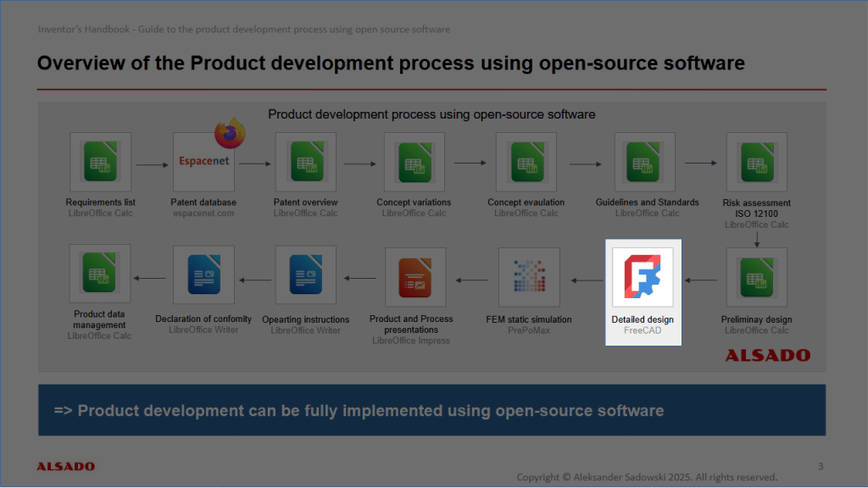The image size is (868, 488).
Task: Select the Patent overview Calc icon
Action: coord(305,162)
